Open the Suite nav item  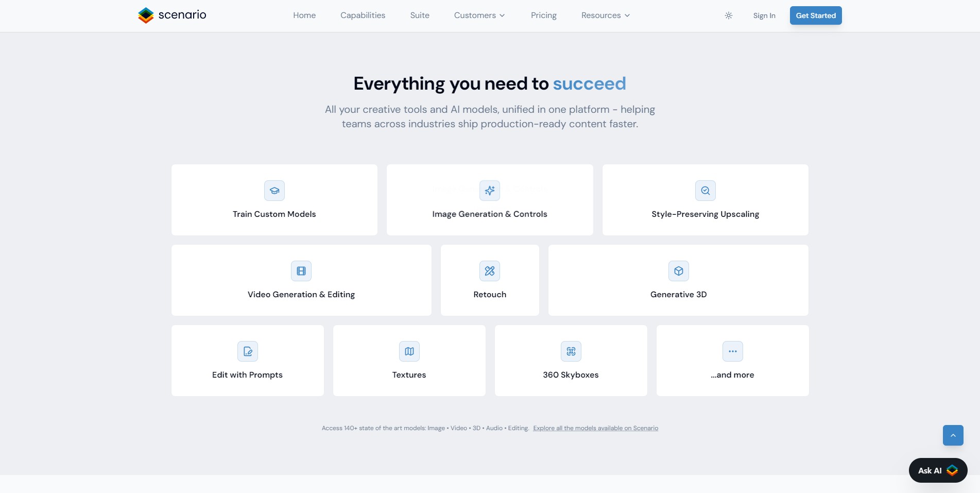[420, 15]
